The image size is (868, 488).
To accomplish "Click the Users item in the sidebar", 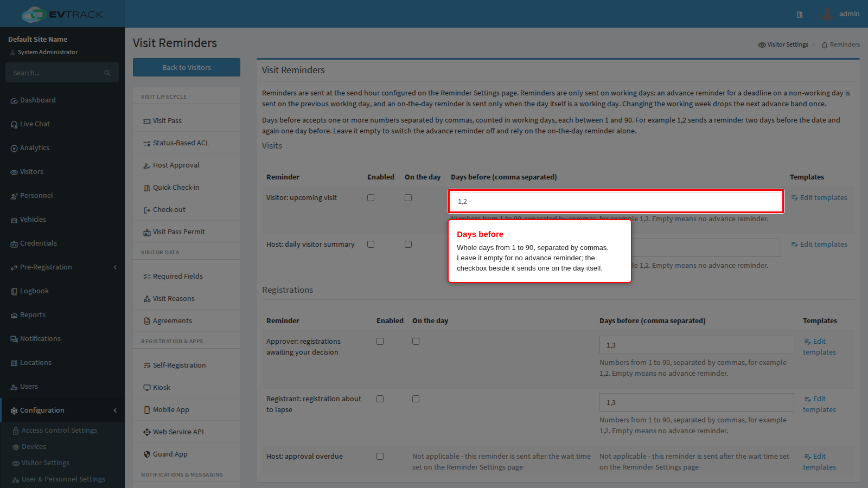I will (62, 387).
